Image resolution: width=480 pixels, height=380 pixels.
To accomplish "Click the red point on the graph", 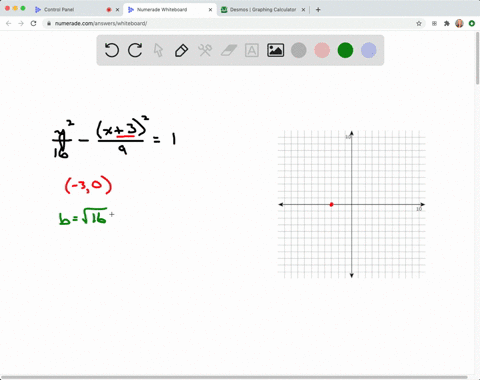I will [331, 204].
